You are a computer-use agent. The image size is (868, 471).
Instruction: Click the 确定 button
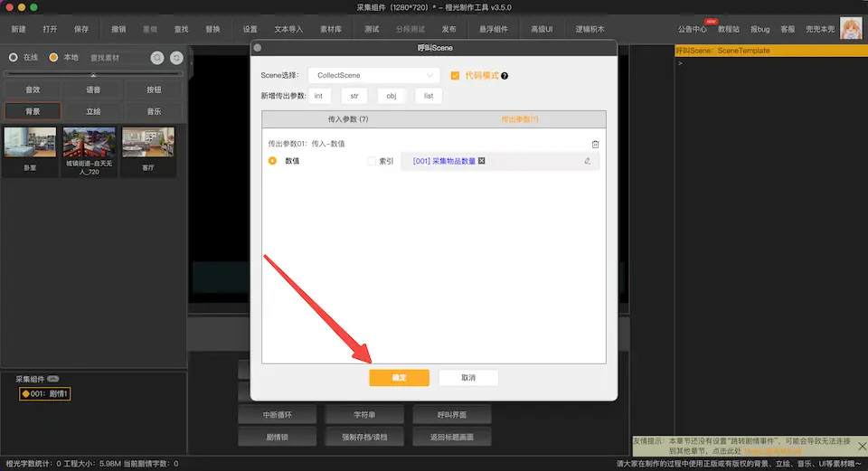tap(399, 377)
